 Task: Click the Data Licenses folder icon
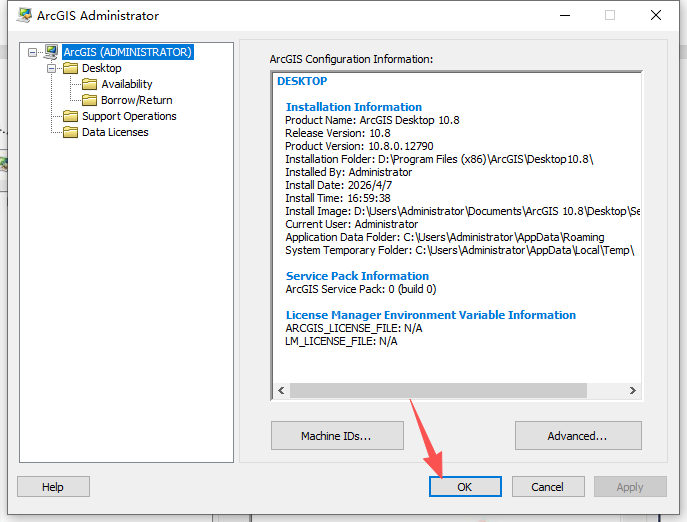click(70, 132)
